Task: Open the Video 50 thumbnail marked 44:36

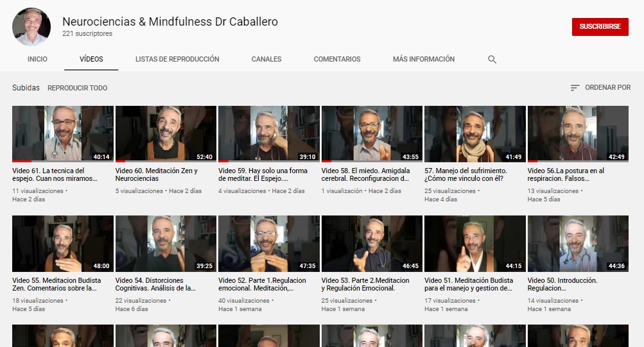Action: 579,244
